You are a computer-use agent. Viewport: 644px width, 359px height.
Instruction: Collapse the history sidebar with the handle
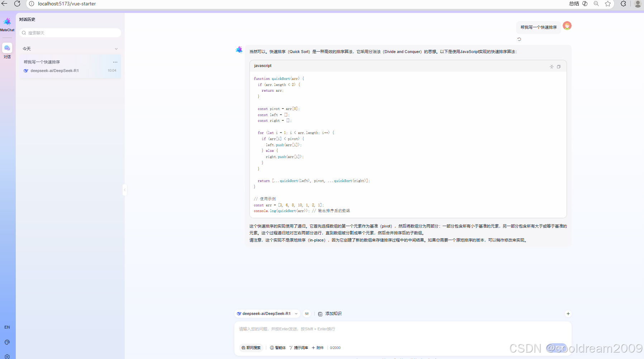click(x=125, y=190)
